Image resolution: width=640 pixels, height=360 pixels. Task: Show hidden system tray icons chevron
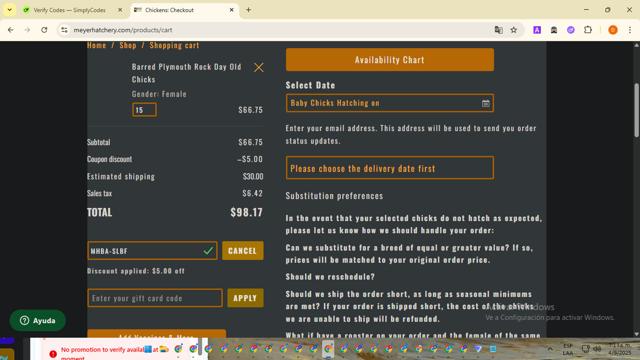[x=550, y=349]
